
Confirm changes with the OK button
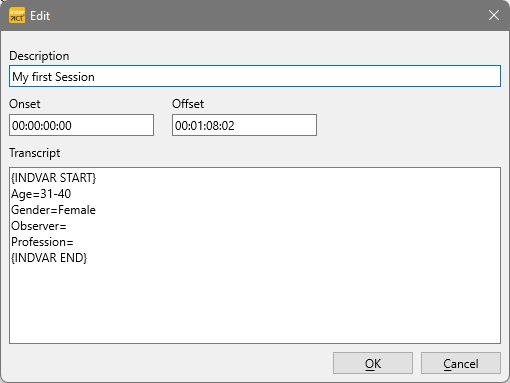373,363
